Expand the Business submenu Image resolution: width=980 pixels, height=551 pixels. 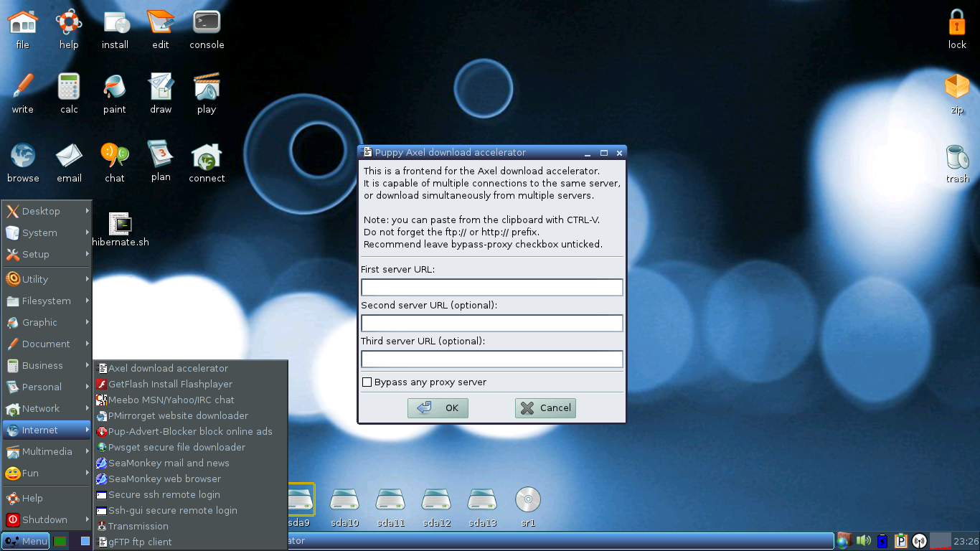pyautogui.click(x=47, y=365)
